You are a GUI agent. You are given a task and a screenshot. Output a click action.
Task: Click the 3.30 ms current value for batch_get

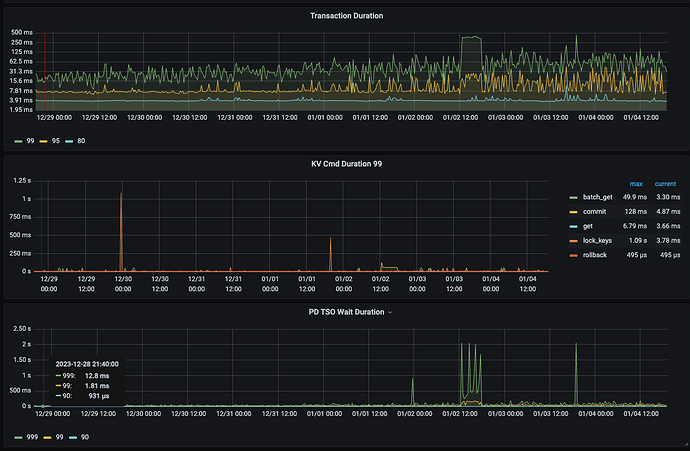point(668,197)
